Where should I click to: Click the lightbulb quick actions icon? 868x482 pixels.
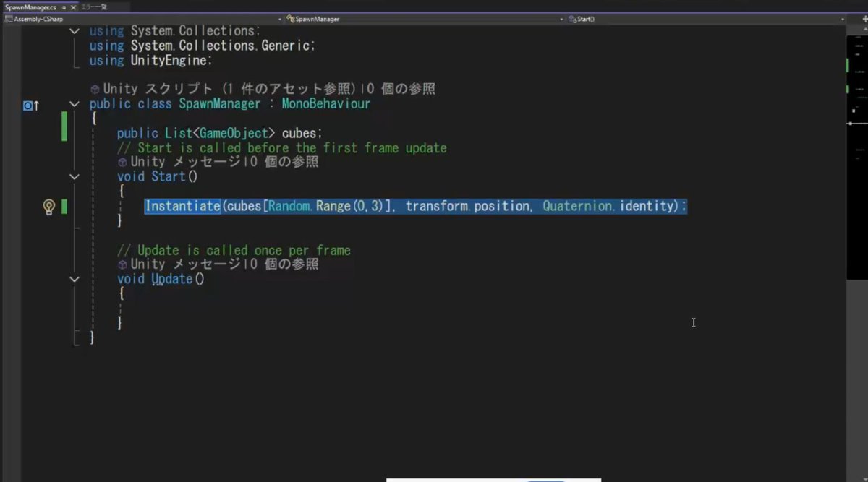pyautogui.click(x=49, y=207)
